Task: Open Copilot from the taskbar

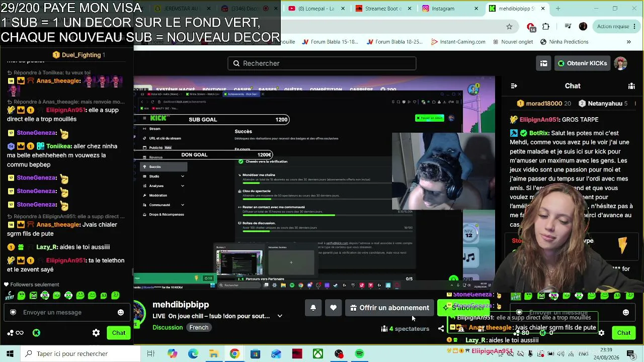Action: click(173, 354)
